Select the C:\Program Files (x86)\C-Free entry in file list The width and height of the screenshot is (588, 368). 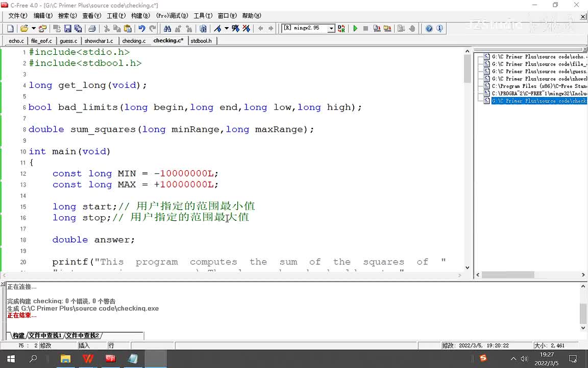539,86
